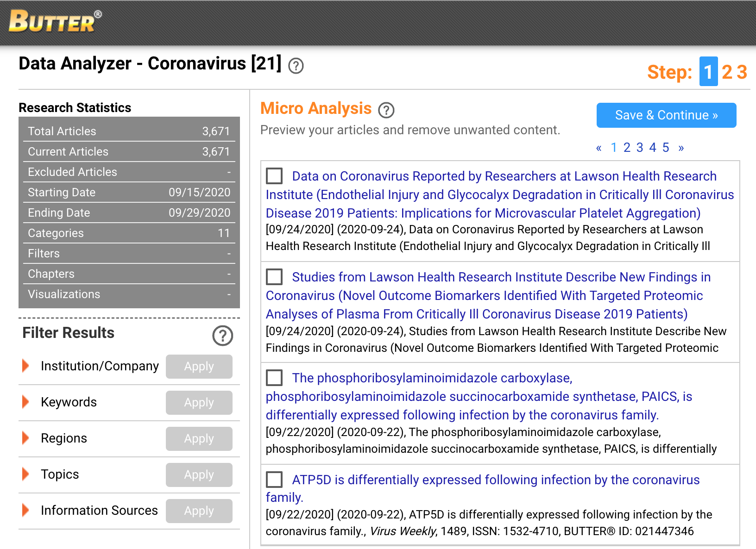The image size is (756, 549).
Task: Go to Step 3
Action: [742, 72]
